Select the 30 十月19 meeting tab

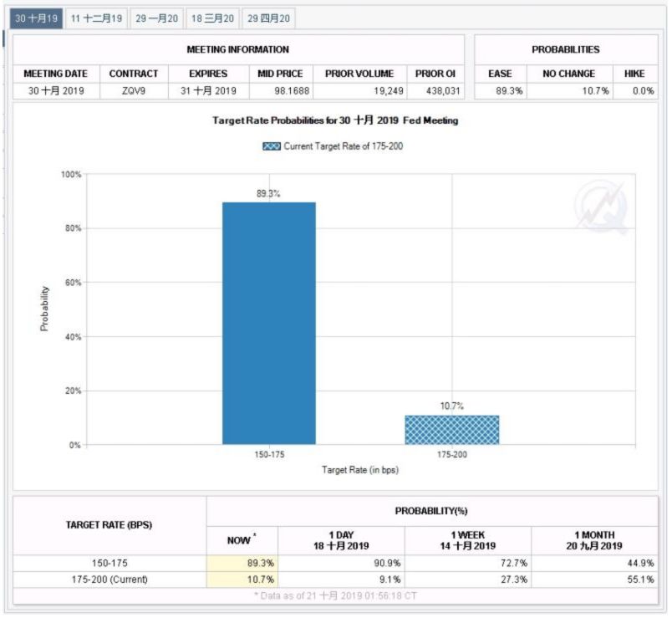(37, 18)
